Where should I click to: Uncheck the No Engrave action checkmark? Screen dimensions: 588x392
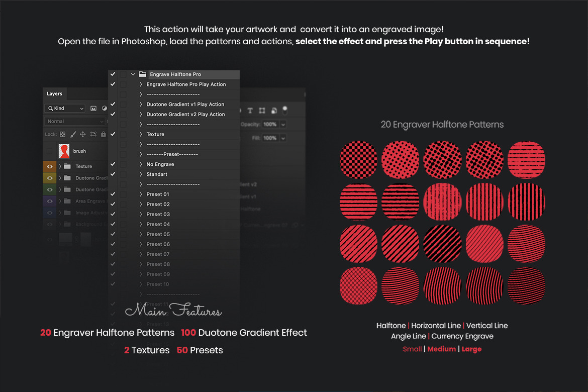click(113, 164)
